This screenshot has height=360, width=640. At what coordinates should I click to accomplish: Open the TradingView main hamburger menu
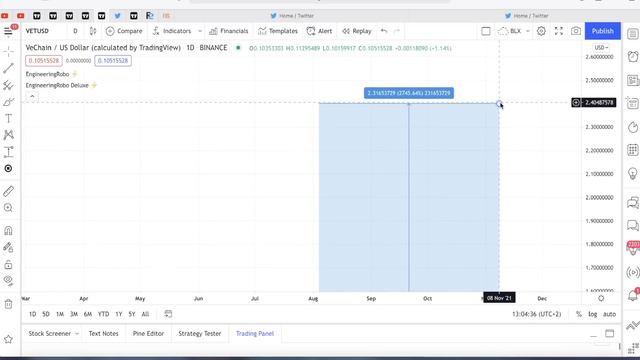pyautogui.click(x=8, y=31)
